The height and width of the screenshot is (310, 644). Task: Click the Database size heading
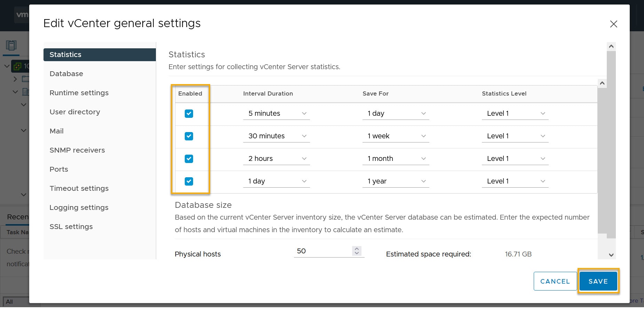tap(203, 205)
